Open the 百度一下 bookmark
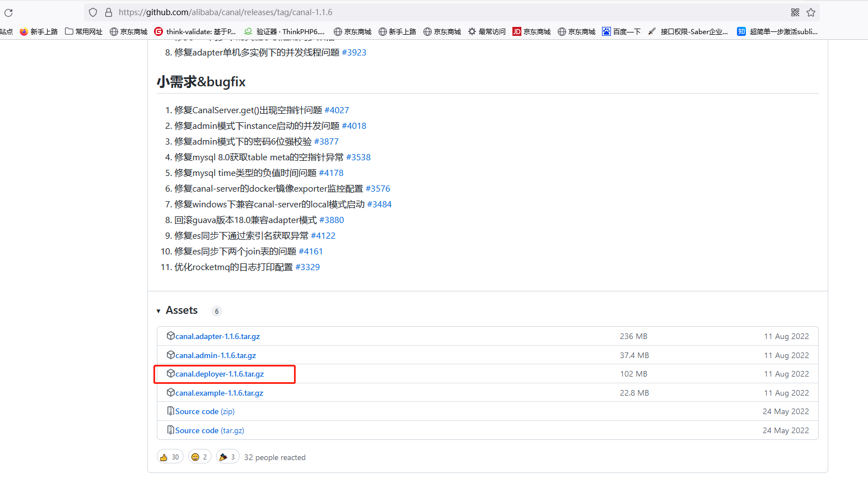This screenshot has width=868, height=478. click(x=621, y=32)
